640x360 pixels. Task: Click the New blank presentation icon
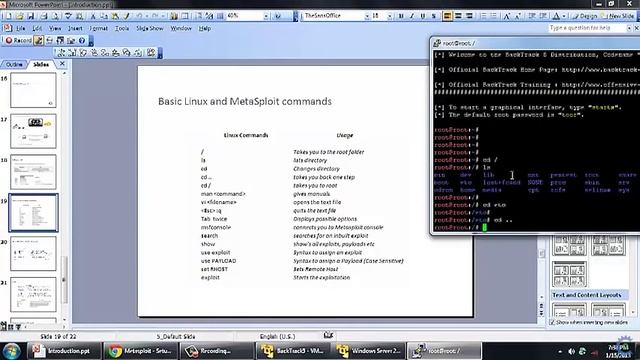[x=9, y=16]
